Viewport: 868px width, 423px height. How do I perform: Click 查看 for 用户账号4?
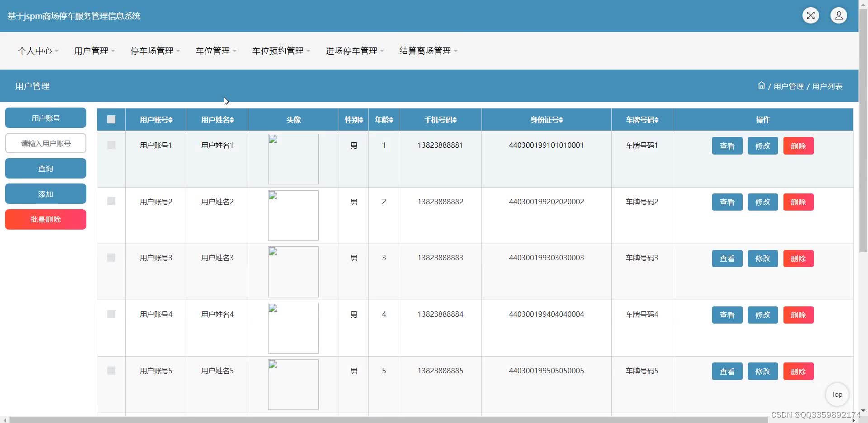pyautogui.click(x=727, y=315)
